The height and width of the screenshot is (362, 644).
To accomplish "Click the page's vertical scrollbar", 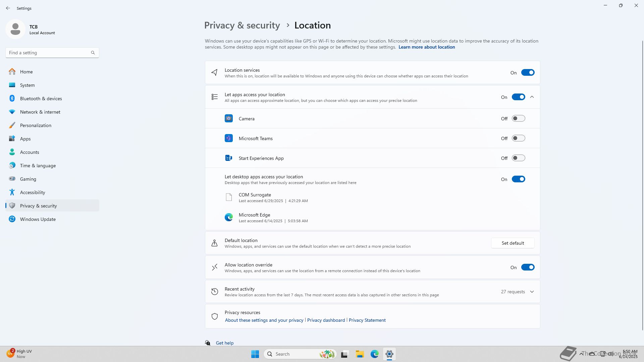I will click(x=642, y=184).
